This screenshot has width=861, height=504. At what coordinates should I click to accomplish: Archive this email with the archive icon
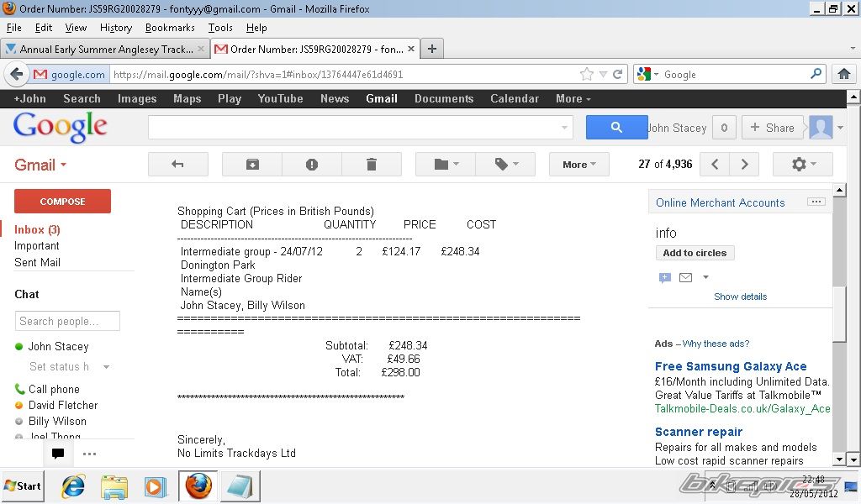[x=252, y=165]
